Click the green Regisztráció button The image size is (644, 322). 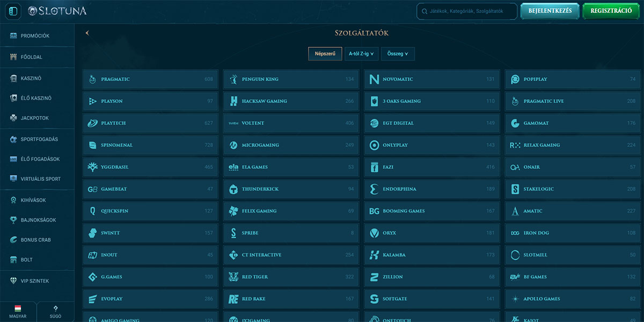(x=611, y=11)
